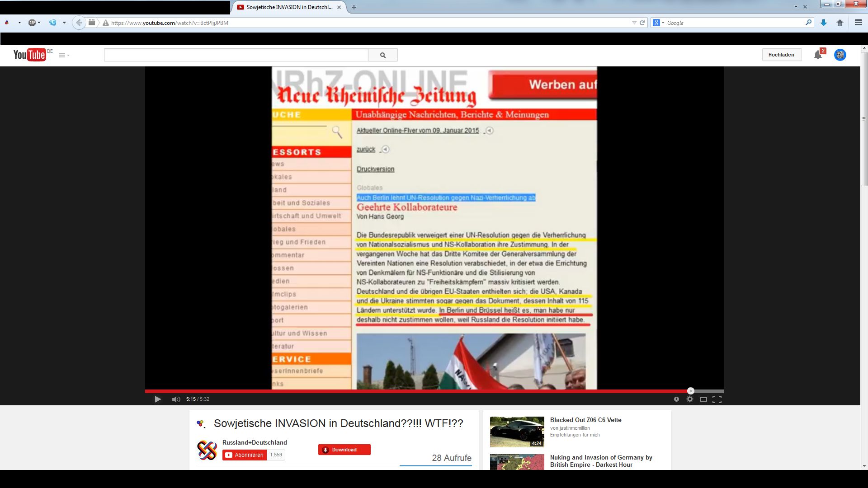Image resolution: width=868 pixels, height=488 pixels.
Task: Click the video title text
Action: point(339,423)
